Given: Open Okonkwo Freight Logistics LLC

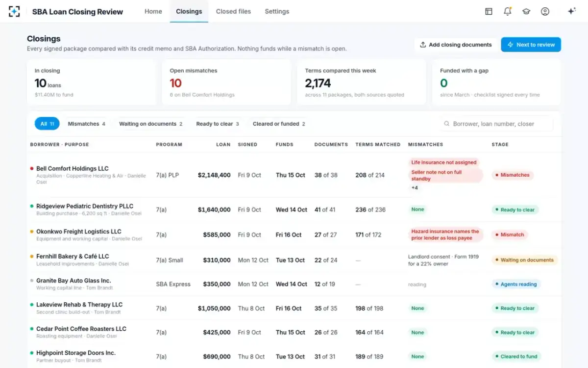Looking at the screenshot, I should click(294, 235).
